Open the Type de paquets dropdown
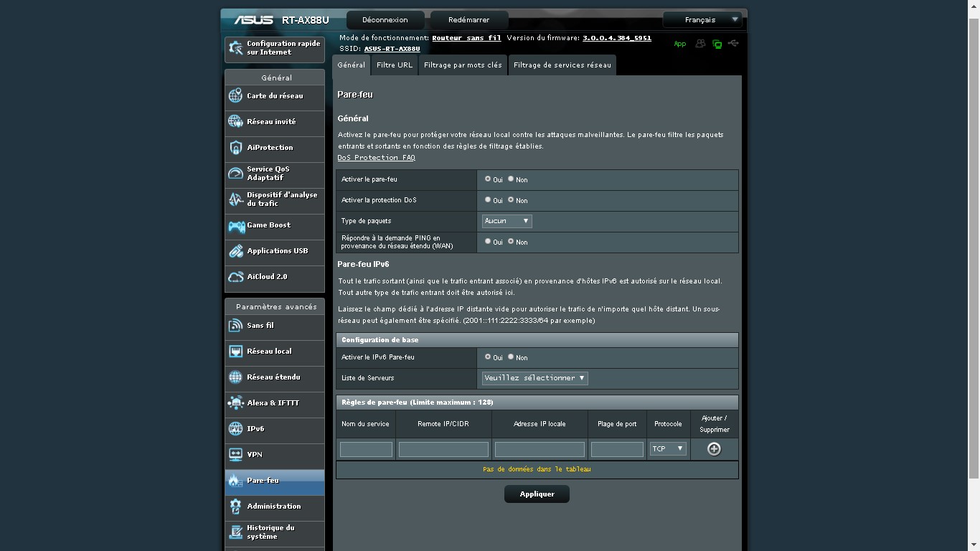Image resolution: width=980 pixels, height=551 pixels. (507, 221)
